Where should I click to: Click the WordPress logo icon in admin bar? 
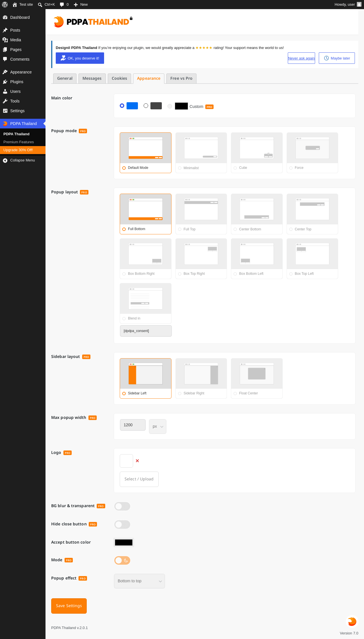(5, 5)
